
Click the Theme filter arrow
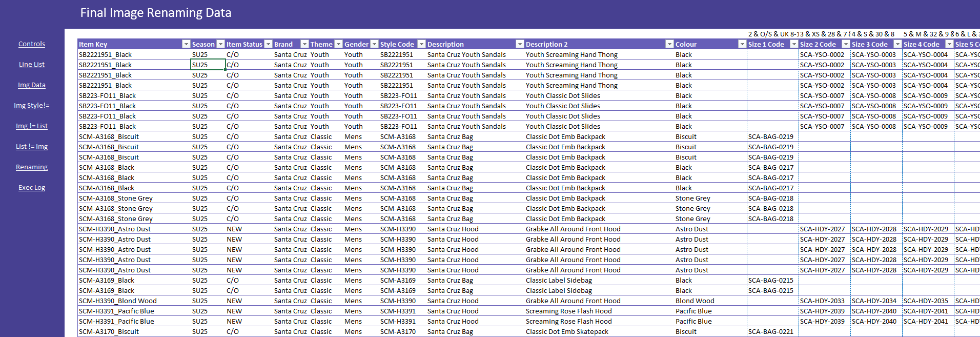[338, 44]
